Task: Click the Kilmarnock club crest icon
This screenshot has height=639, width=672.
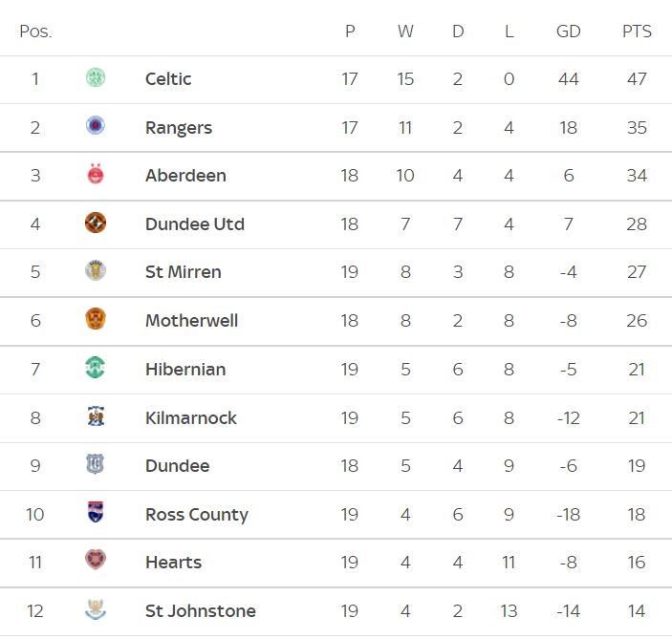Action: (x=96, y=417)
